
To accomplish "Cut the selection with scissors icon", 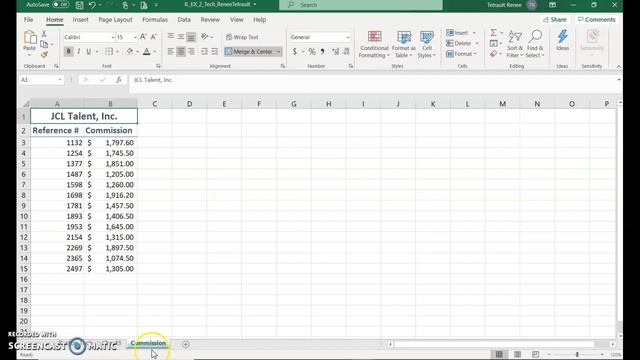I will point(44,34).
